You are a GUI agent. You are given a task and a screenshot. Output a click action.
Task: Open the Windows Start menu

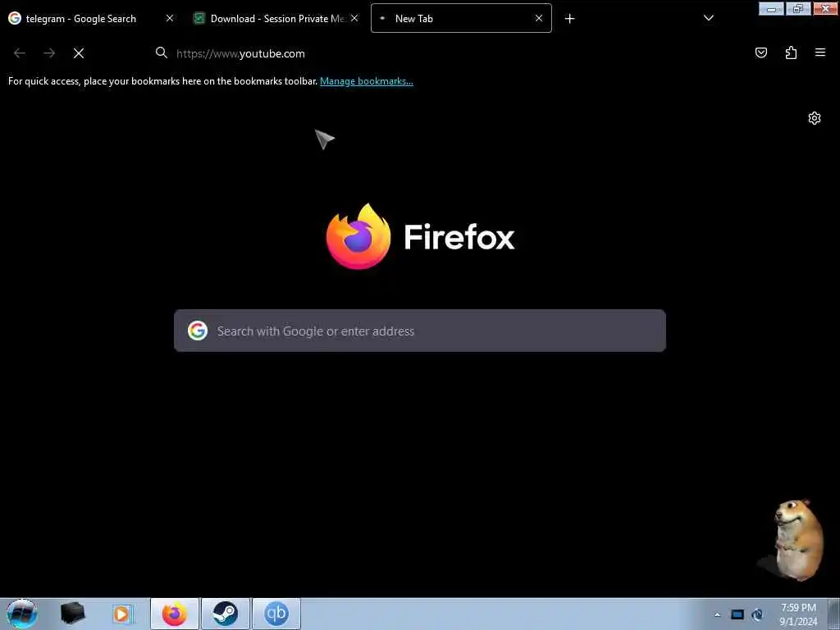tap(22, 614)
